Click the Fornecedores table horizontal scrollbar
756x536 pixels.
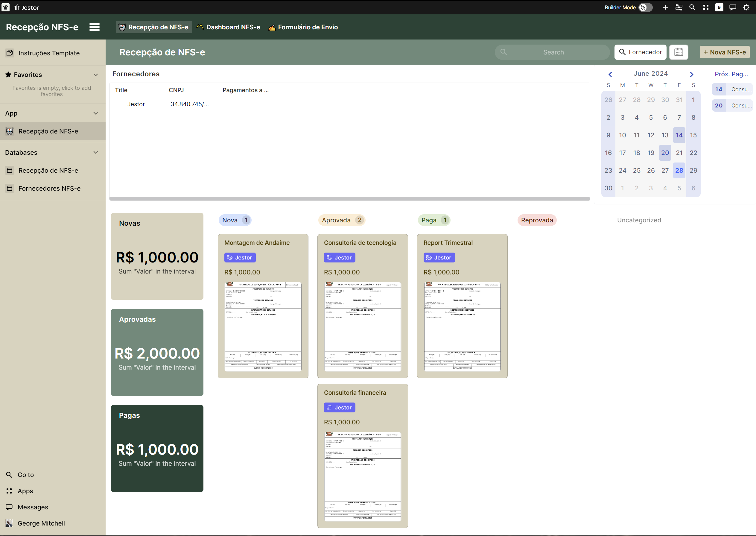pyautogui.click(x=349, y=199)
